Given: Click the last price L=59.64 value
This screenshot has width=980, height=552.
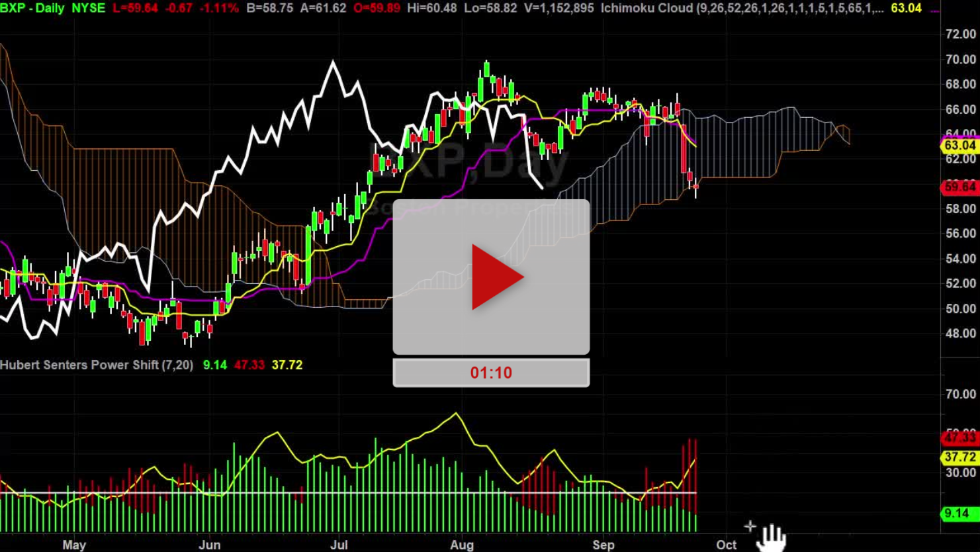Looking at the screenshot, I should click(136, 8).
